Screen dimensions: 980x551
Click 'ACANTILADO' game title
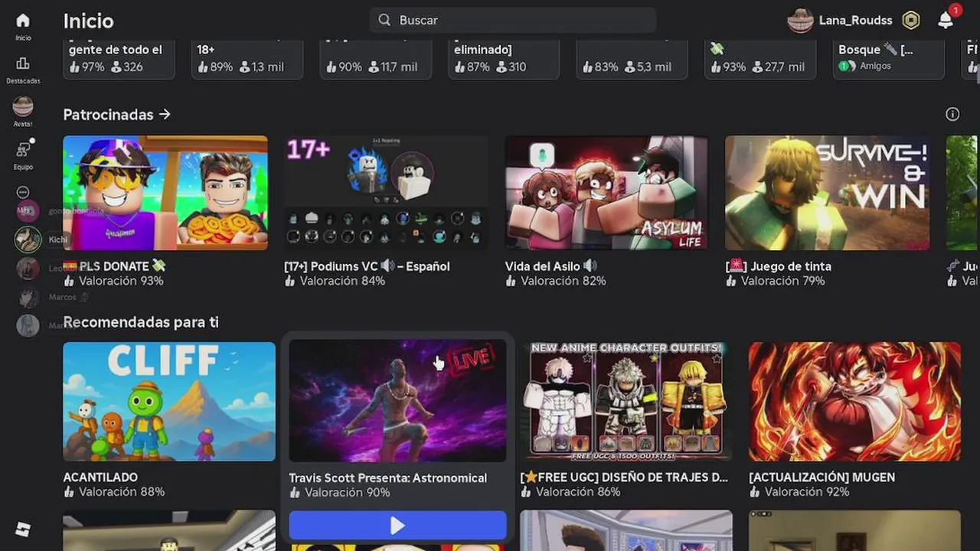coord(100,478)
